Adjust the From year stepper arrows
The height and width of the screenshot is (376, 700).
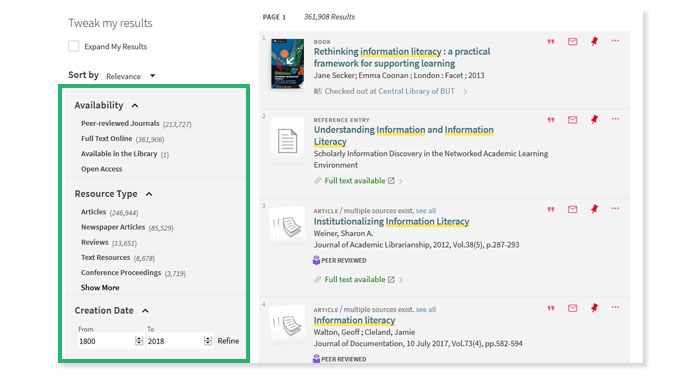tap(139, 341)
